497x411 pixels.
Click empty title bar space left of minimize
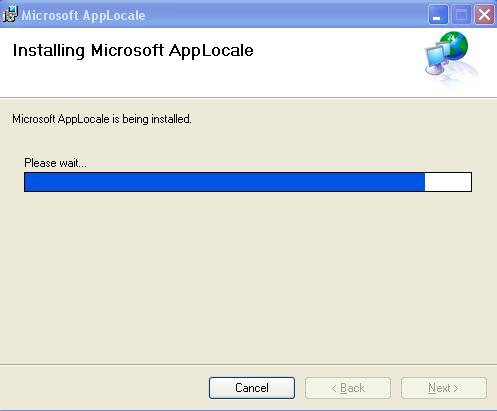coord(287,15)
